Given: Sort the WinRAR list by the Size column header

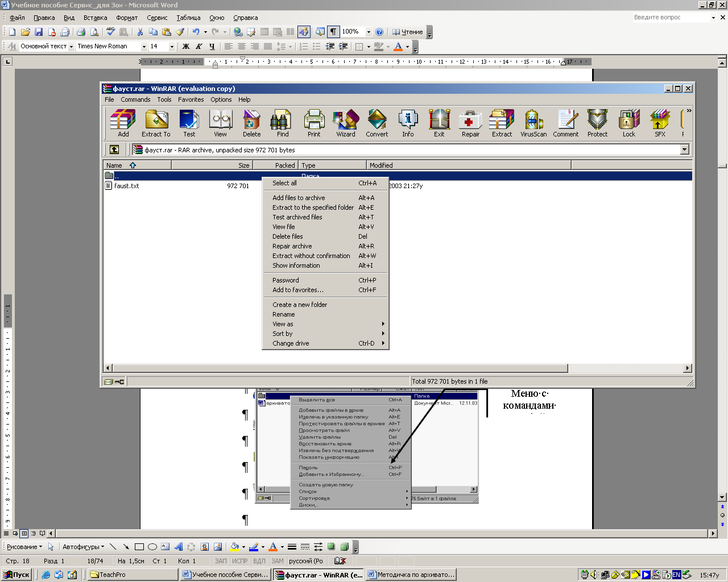Looking at the screenshot, I should pyautogui.click(x=212, y=165).
